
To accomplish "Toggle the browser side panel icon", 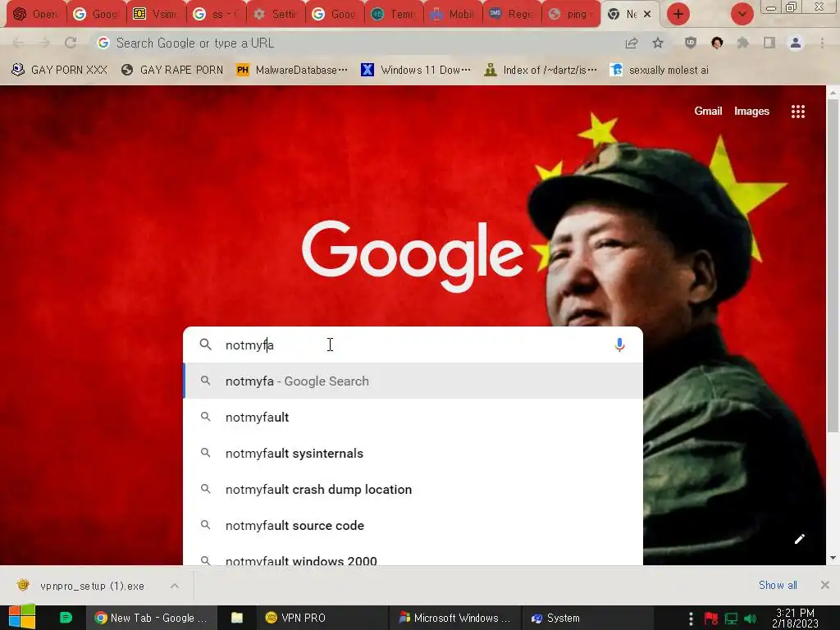I will [x=769, y=43].
